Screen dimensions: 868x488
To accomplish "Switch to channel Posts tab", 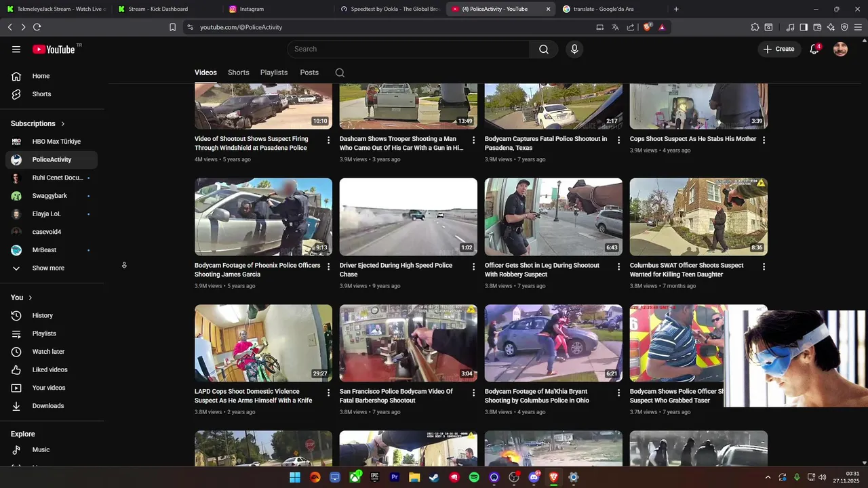I will click(x=309, y=73).
